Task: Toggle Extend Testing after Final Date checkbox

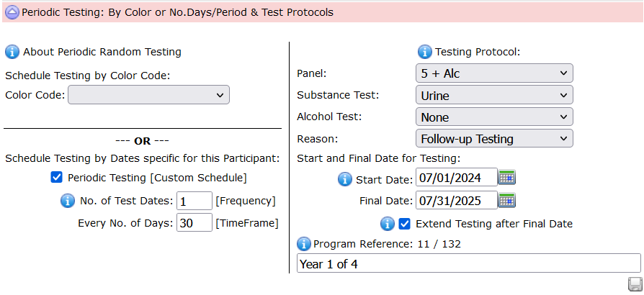Action: pyautogui.click(x=405, y=224)
